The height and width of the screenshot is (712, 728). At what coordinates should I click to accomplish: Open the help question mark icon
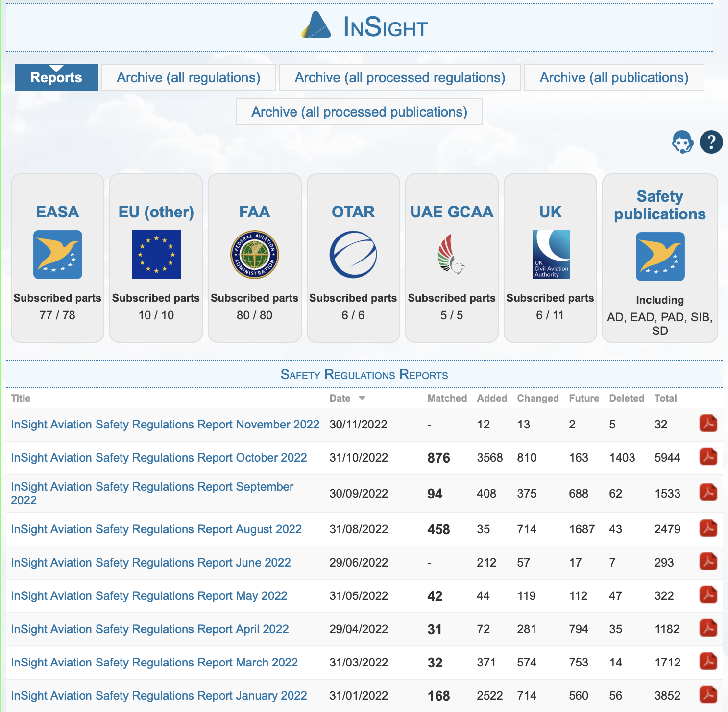click(711, 142)
